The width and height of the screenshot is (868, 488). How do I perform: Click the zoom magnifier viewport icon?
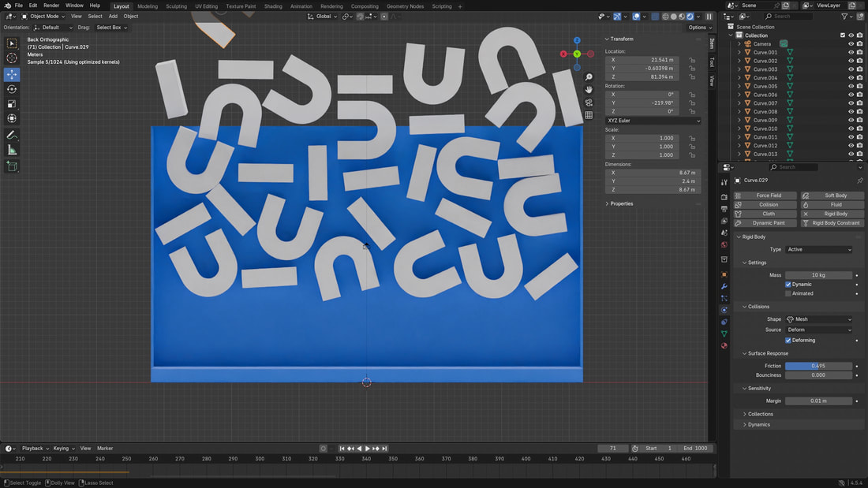(x=589, y=77)
